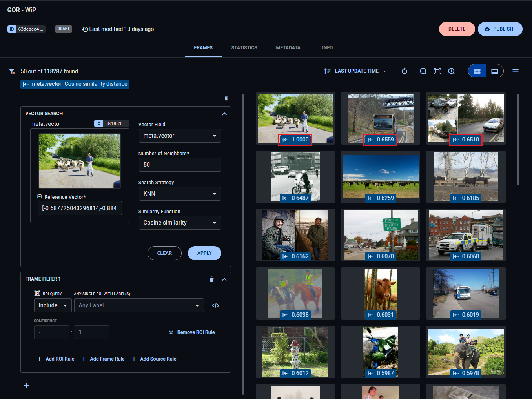Image resolution: width=532 pixels, height=399 pixels.
Task: Switch Include to Exclude in ROI query
Action: [53, 305]
